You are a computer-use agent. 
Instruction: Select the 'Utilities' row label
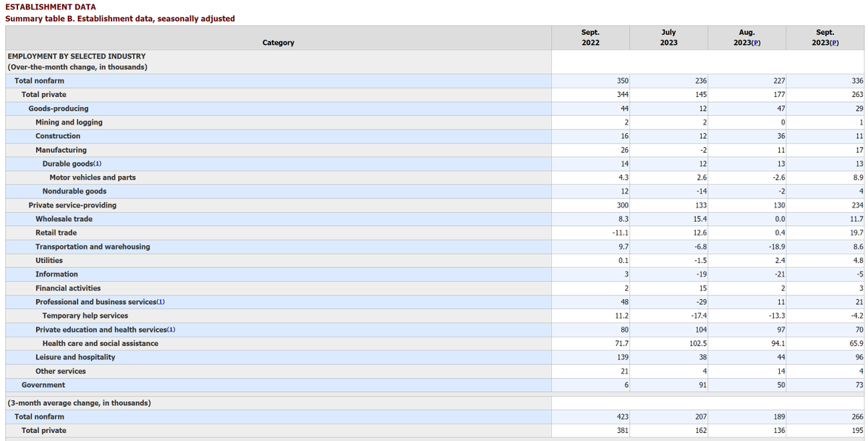(x=49, y=261)
